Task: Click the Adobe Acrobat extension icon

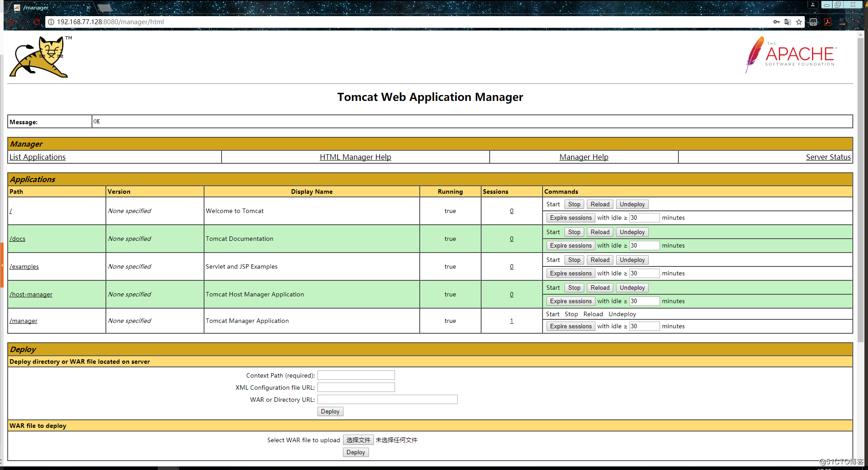Action: coord(828,22)
